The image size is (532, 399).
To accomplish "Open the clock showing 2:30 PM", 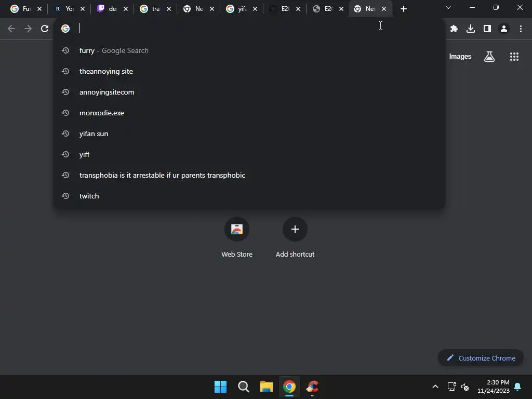I will pos(494,387).
